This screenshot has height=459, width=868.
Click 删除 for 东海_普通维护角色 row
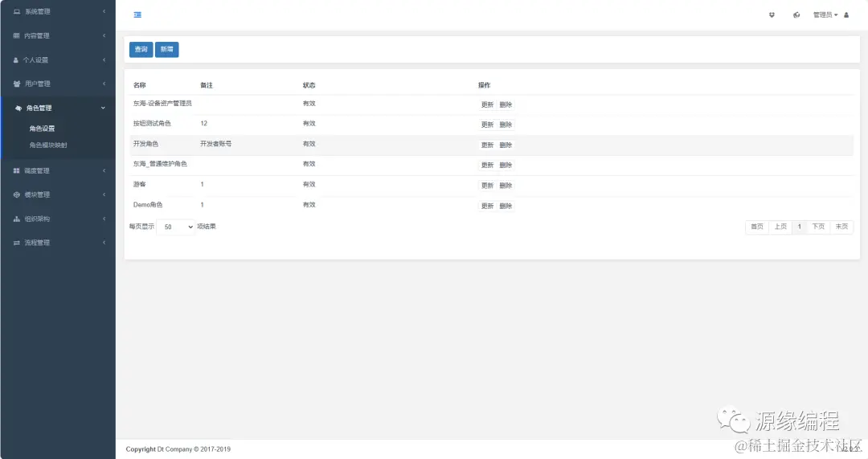pyautogui.click(x=506, y=165)
